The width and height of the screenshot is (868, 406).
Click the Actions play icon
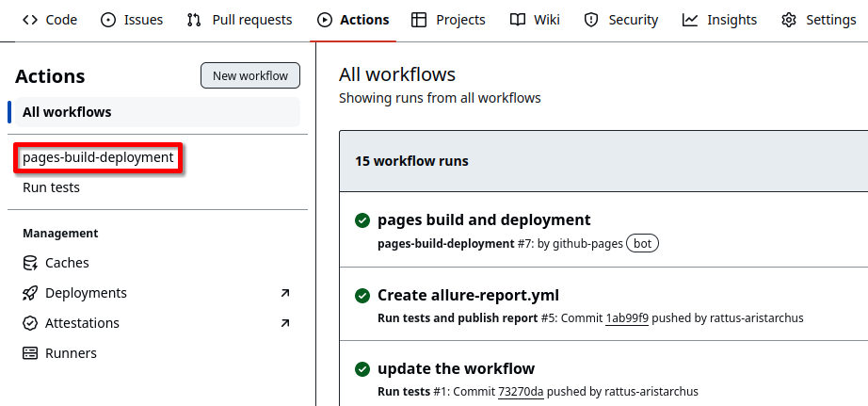click(325, 20)
